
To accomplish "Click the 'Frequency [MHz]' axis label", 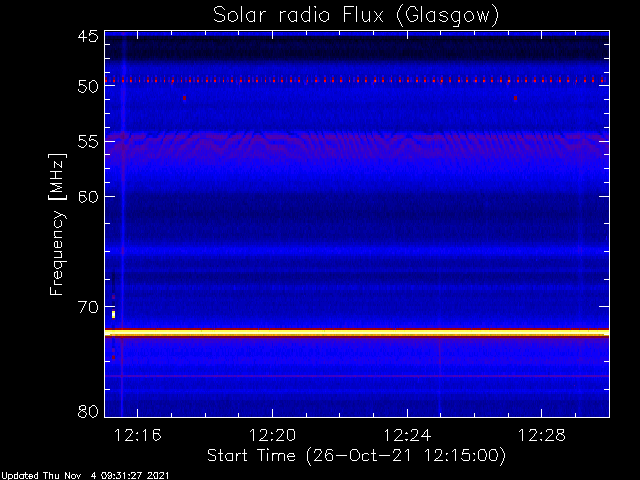I will tap(57, 224).
